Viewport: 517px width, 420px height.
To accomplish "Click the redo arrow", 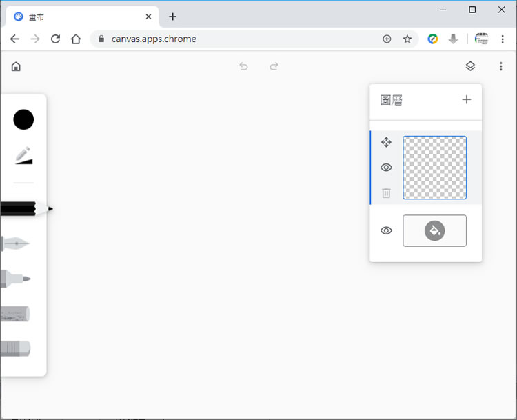I will tap(274, 66).
